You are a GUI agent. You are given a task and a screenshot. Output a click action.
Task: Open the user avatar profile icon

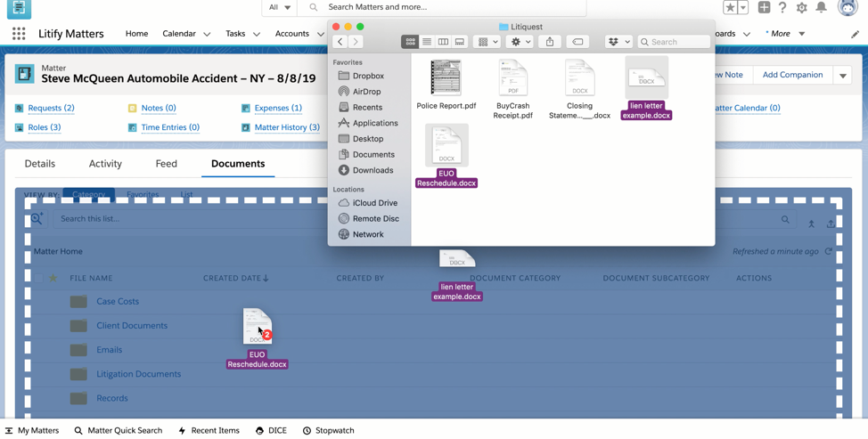tap(848, 7)
